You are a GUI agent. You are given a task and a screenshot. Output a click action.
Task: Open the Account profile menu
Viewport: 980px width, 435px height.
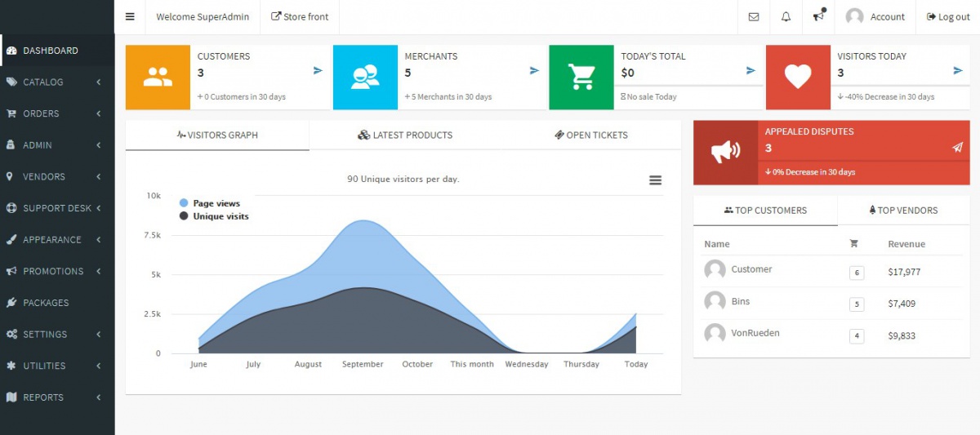[x=875, y=17]
